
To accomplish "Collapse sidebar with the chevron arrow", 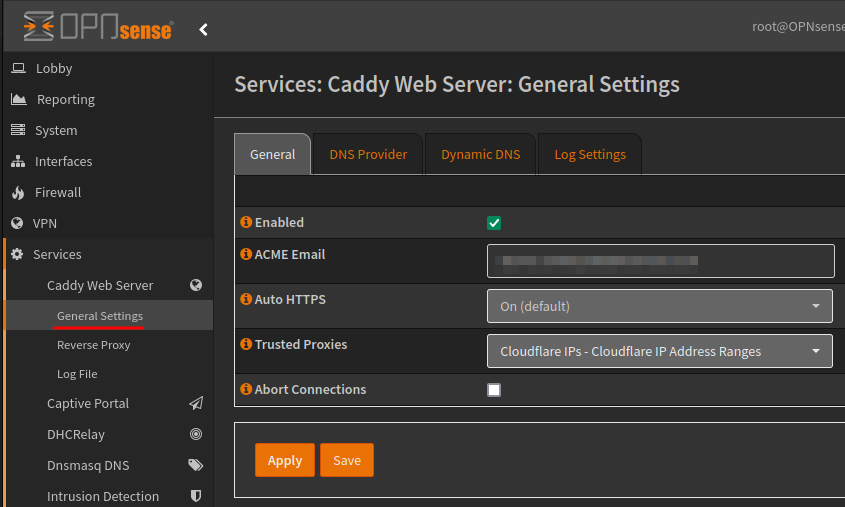I will 203,29.
